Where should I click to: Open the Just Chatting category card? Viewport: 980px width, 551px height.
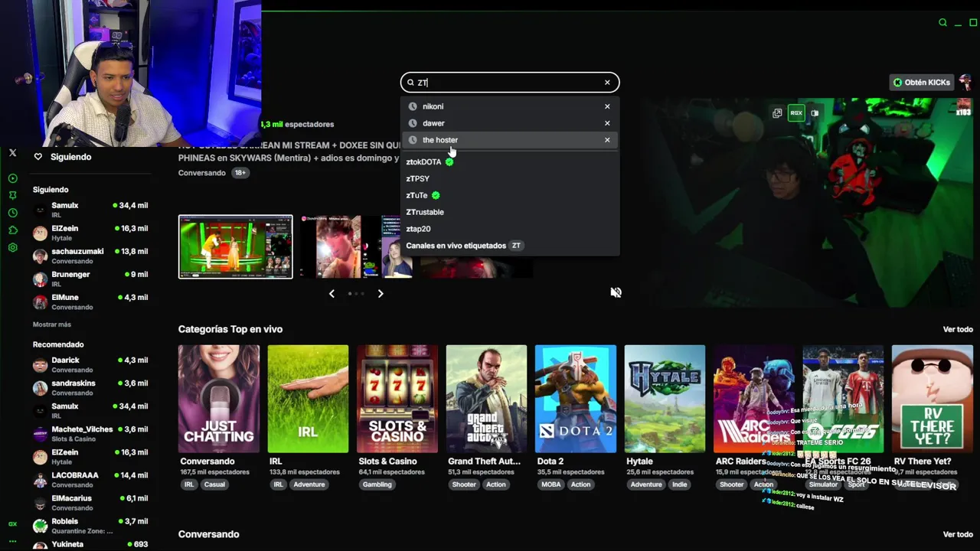pyautogui.click(x=219, y=399)
